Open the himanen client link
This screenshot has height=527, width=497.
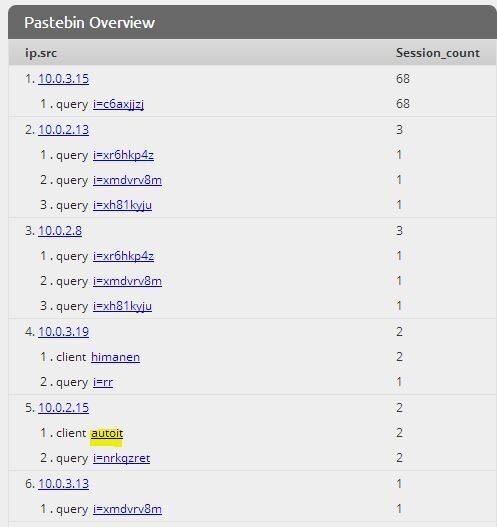tap(115, 357)
